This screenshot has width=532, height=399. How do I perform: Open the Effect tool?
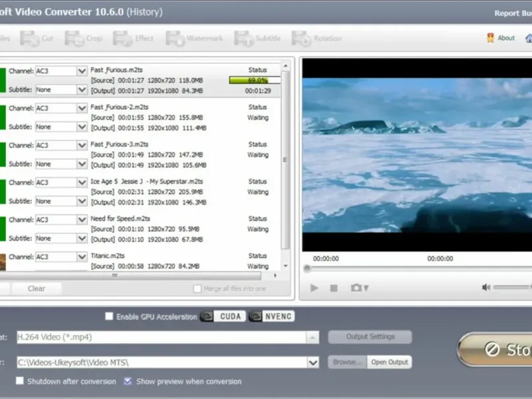pyautogui.click(x=133, y=39)
